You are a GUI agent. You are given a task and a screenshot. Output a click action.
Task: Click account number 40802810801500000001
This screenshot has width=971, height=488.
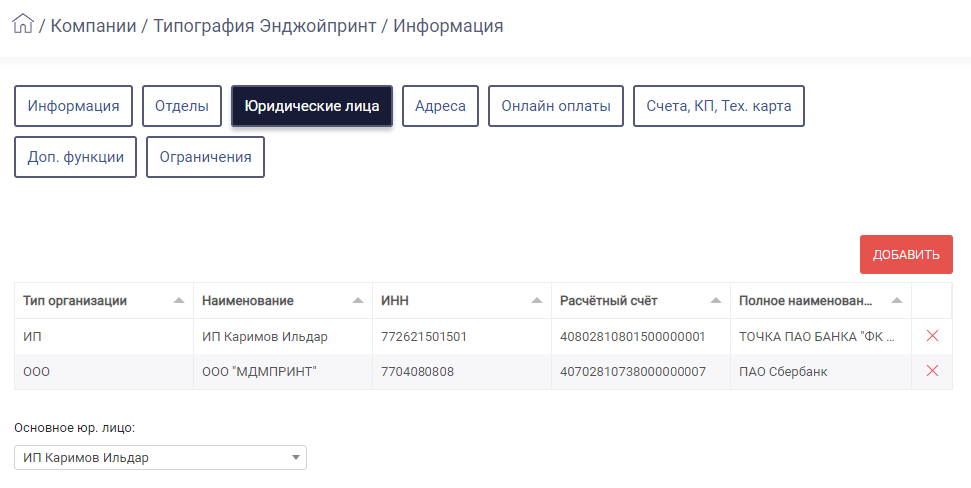(x=632, y=336)
